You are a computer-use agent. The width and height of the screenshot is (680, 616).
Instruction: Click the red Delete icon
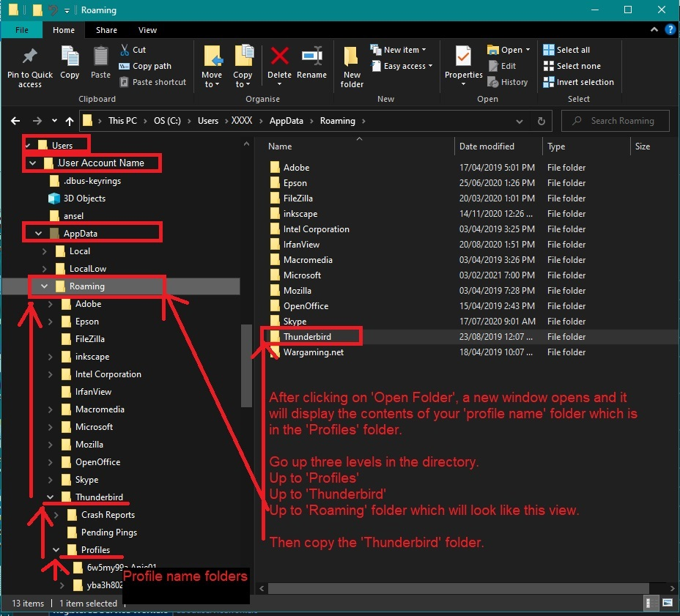(279, 57)
